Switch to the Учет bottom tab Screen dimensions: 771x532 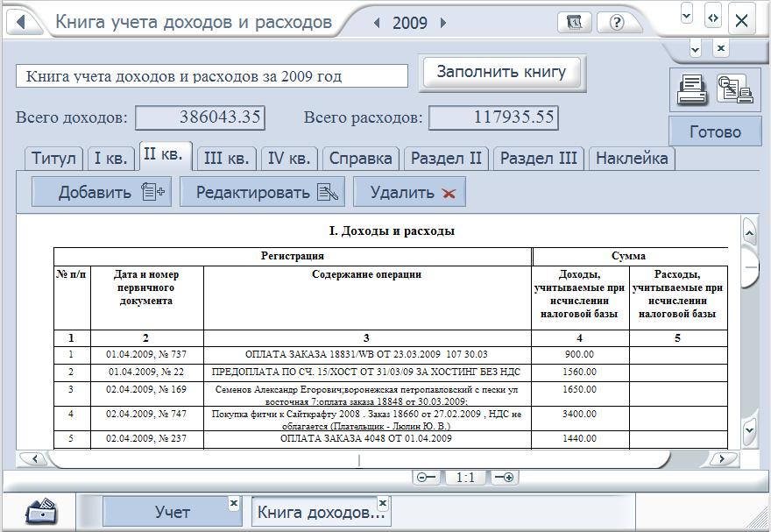[x=172, y=512]
